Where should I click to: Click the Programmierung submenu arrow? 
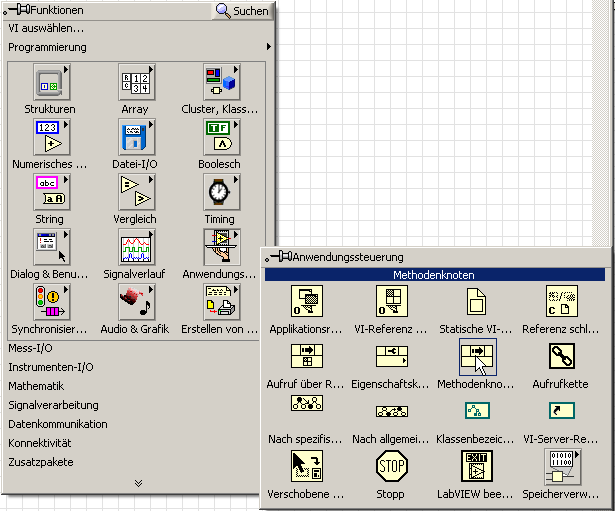pyautogui.click(x=269, y=47)
